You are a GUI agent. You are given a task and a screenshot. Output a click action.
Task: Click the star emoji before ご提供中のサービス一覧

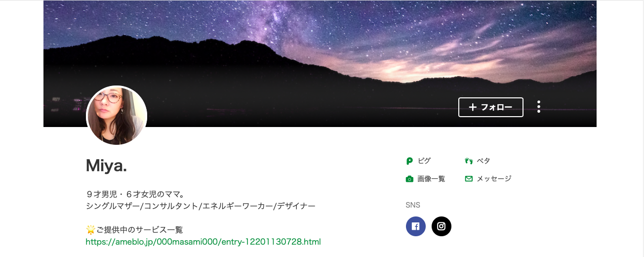tap(90, 230)
